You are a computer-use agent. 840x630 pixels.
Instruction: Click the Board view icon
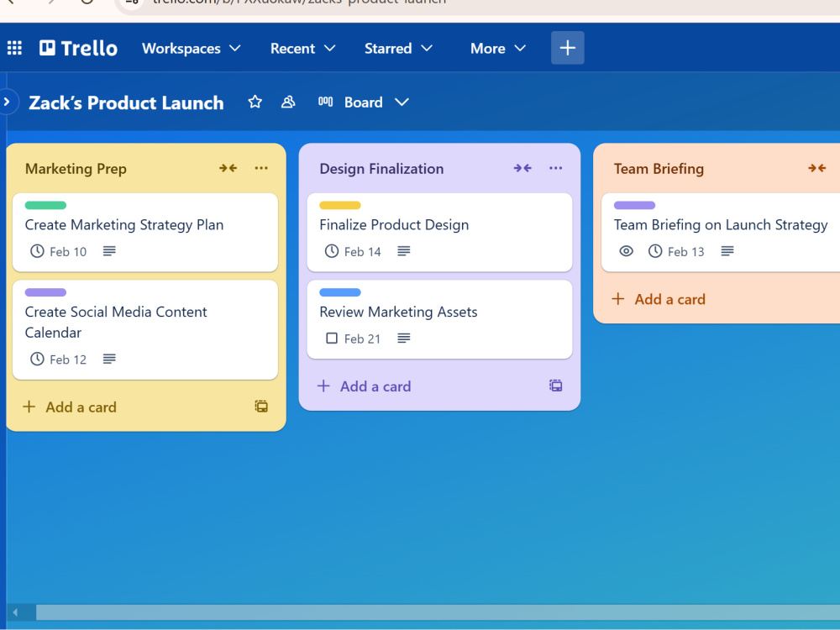pyautogui.click(x=325, y=102)
